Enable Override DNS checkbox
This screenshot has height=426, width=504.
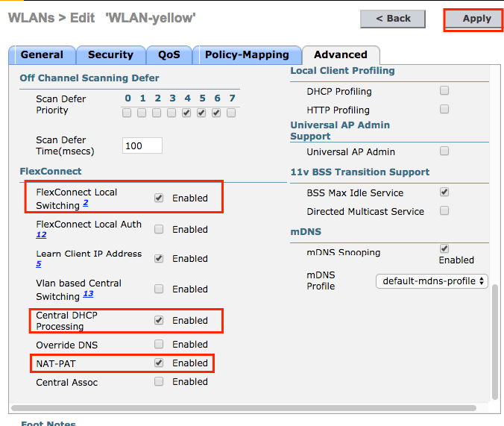tap(159, 344)
